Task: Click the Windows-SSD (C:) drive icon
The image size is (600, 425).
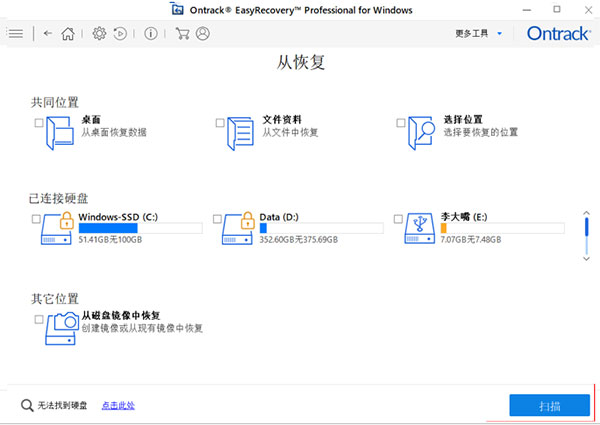Action: pos(57,228)
